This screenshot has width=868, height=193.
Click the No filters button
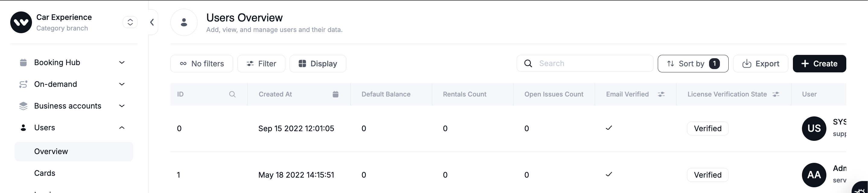click(x=201, y=64)
